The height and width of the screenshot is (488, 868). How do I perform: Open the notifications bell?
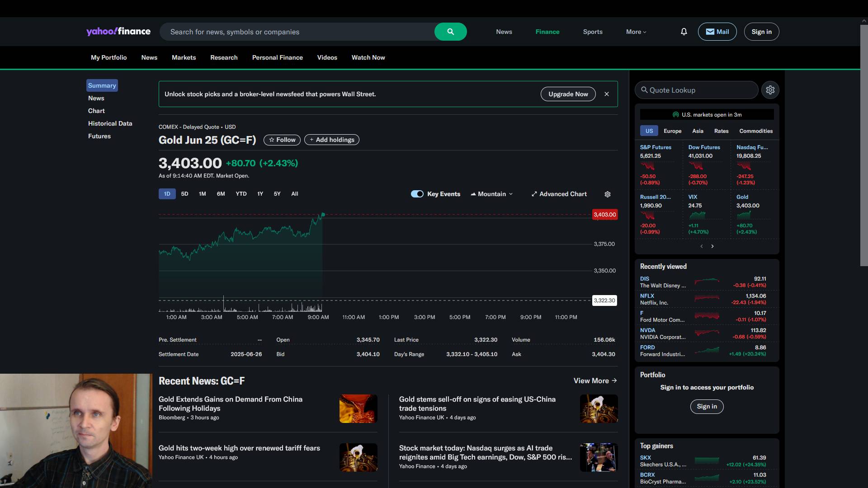684,32
